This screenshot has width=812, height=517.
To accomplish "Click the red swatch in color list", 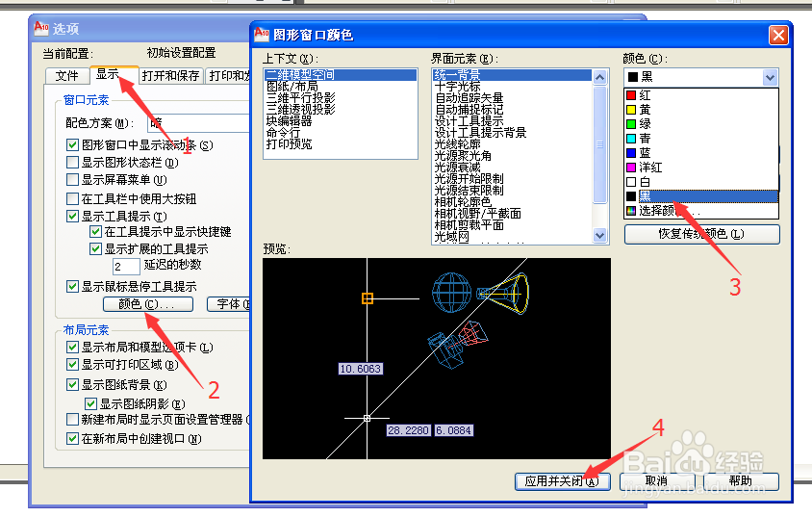I will (631, 95).
